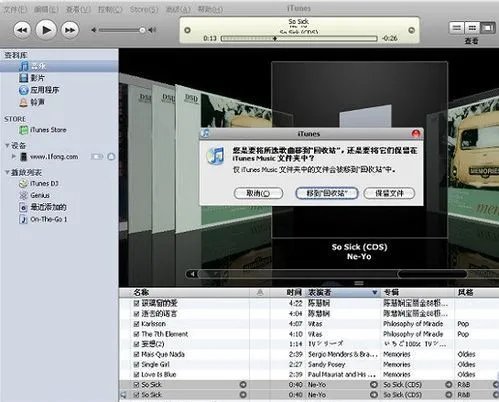Click the artist column sort arrow

click(374, 292)
